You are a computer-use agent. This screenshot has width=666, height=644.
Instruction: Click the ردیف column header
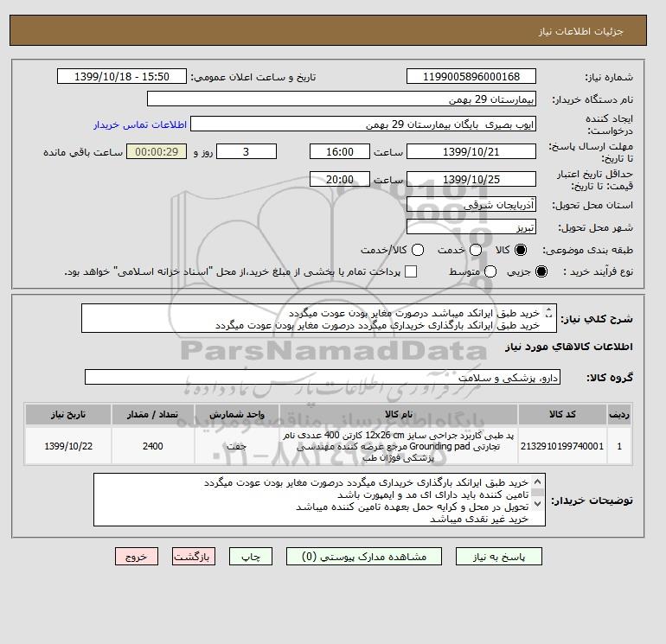click(619, 414)
